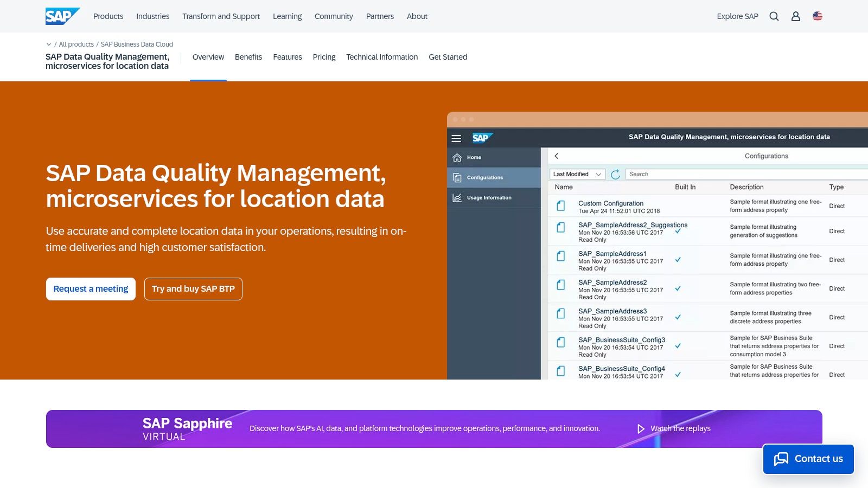
Task: Expand the breadcrumb chevron before All products
Action: click(x=49, y=44)
